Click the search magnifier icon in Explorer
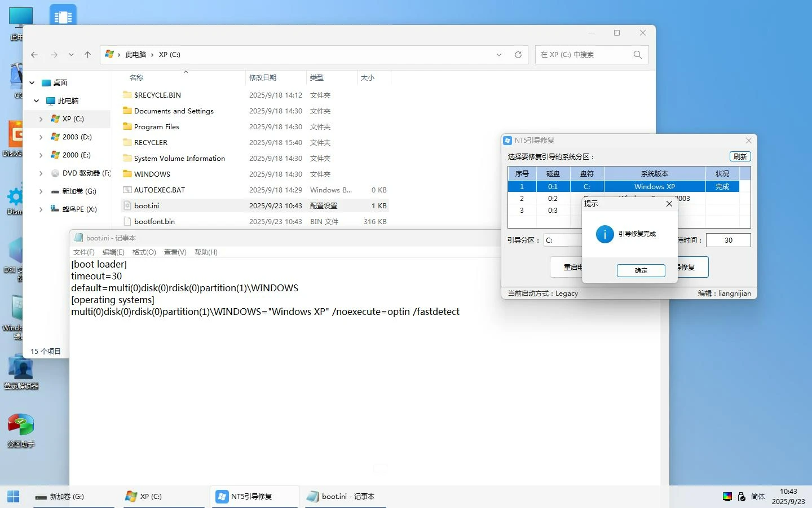Screen dimensions: 812x508 638,55
